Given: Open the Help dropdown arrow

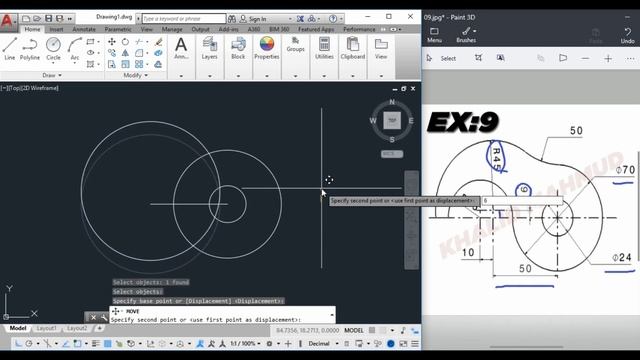Looking at the screenshot, I should click(x=341, y=19).
